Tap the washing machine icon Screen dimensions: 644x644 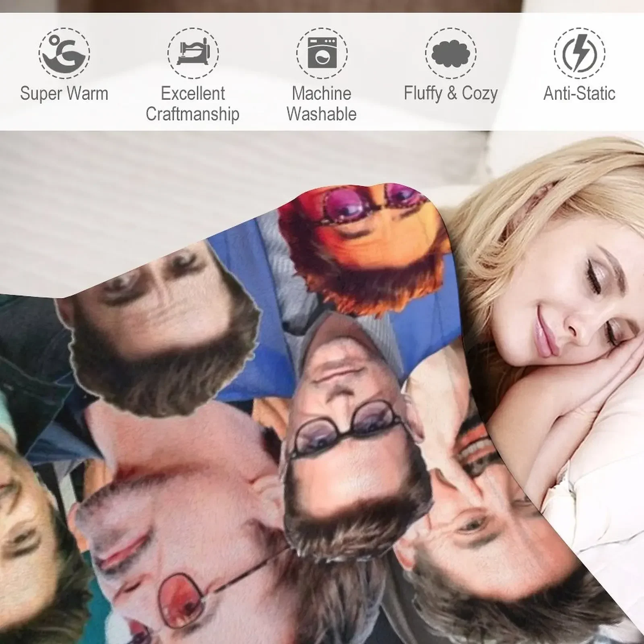322,53
